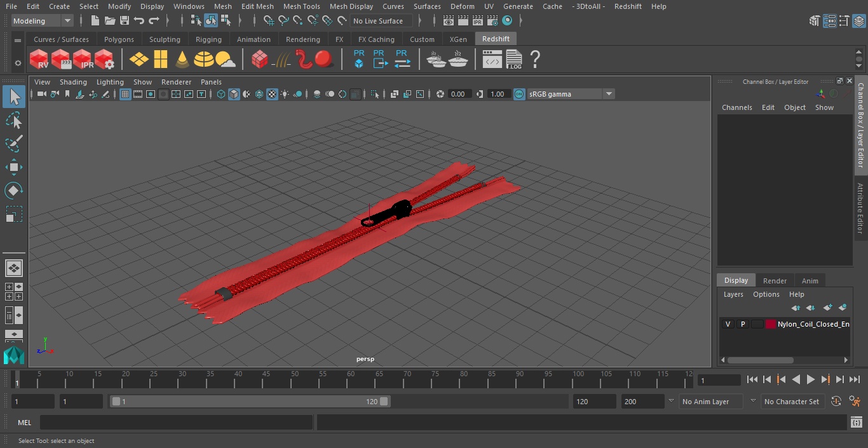868x448 pixels.
Task: Switch to the Anim layer tab
Action: [810, 280]
